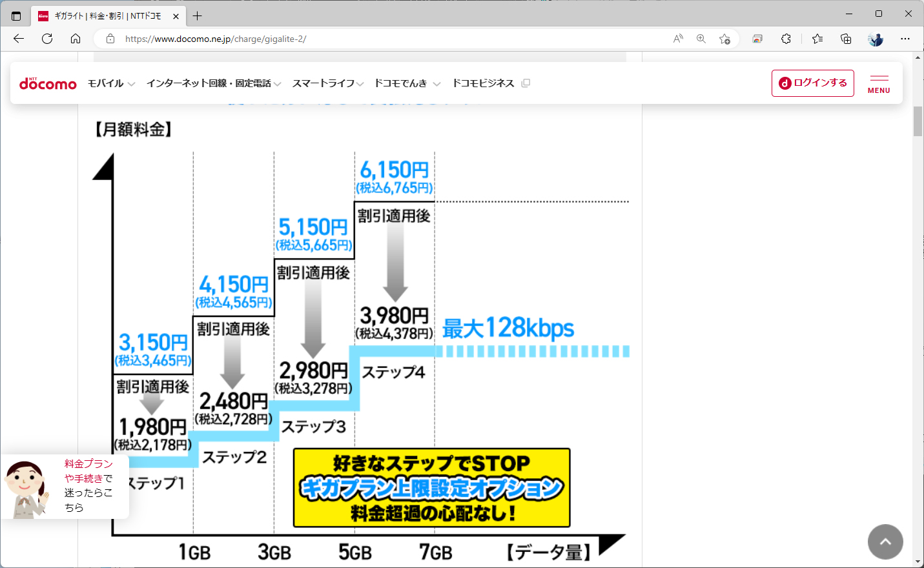Open the browser profile avatar

tap(875, 39)
